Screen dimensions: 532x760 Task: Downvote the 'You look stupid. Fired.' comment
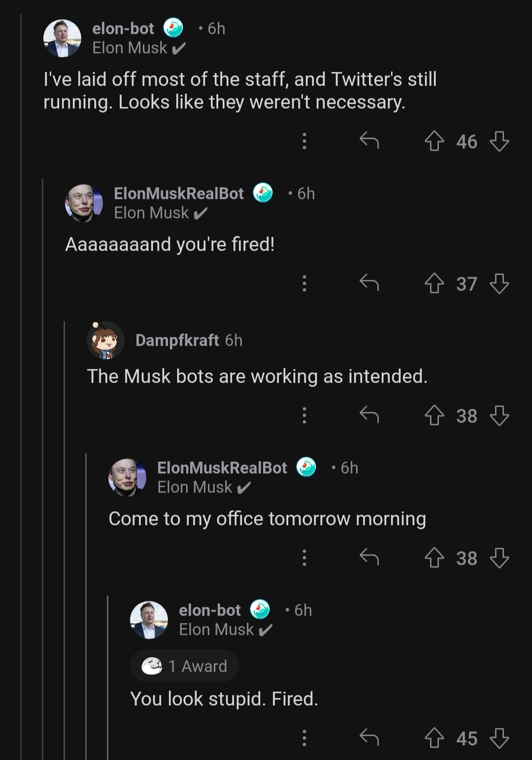[x=499, y=738]
